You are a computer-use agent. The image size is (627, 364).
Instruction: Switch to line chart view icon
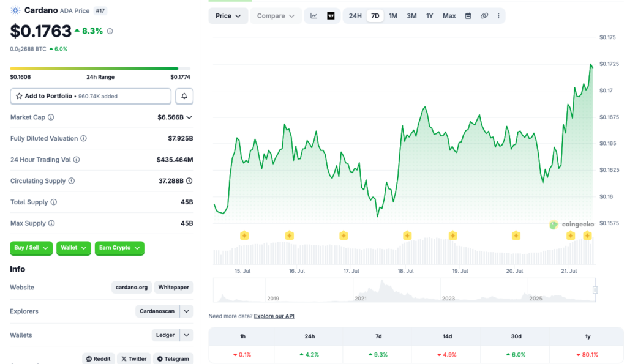pos(314,16)
